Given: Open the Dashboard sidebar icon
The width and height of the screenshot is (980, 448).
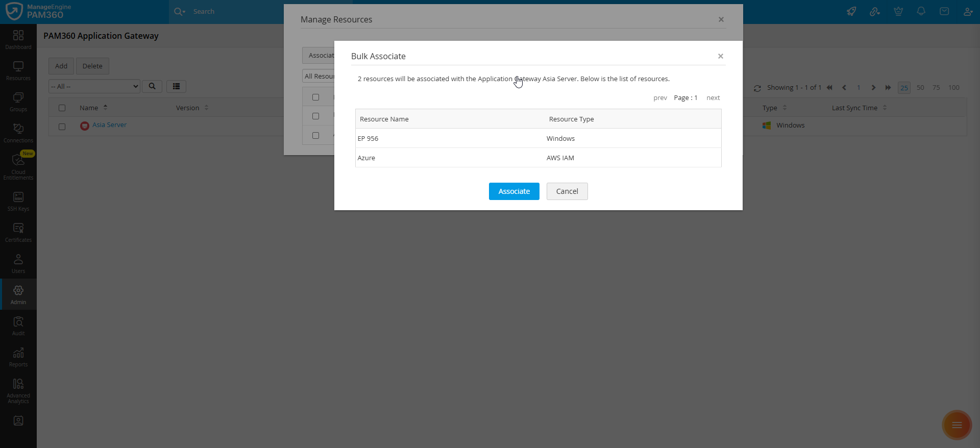Looking at the screenshot, I should (x=18, y=39).
